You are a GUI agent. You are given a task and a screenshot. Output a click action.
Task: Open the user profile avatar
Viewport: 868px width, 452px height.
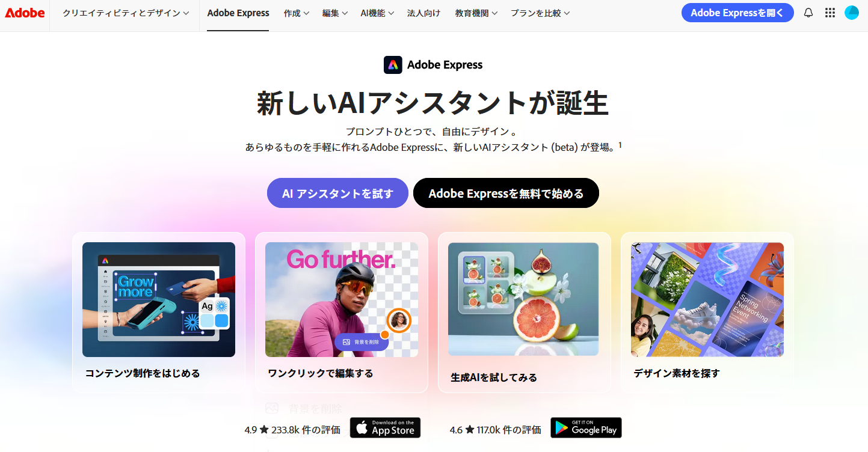pos(852,13)
